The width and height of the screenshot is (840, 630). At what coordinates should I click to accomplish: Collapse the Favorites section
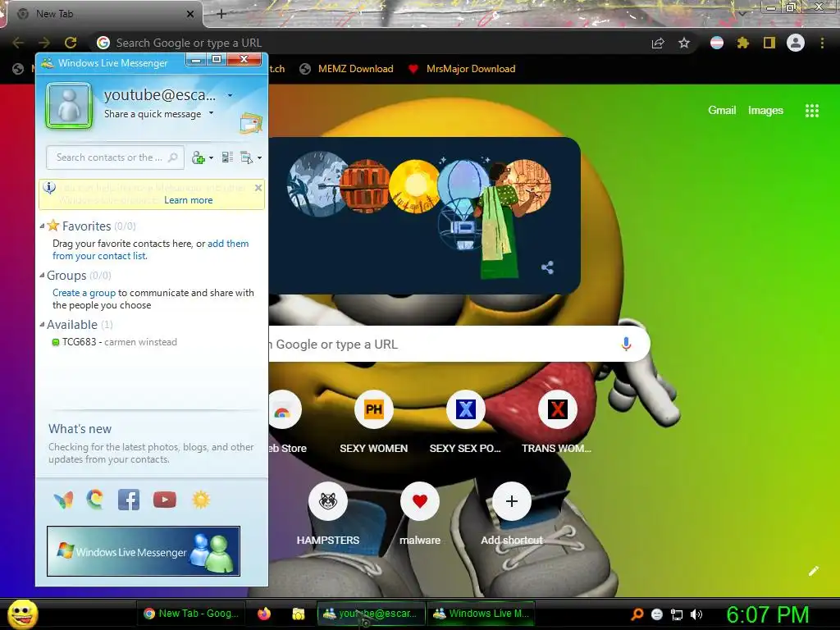42,226
